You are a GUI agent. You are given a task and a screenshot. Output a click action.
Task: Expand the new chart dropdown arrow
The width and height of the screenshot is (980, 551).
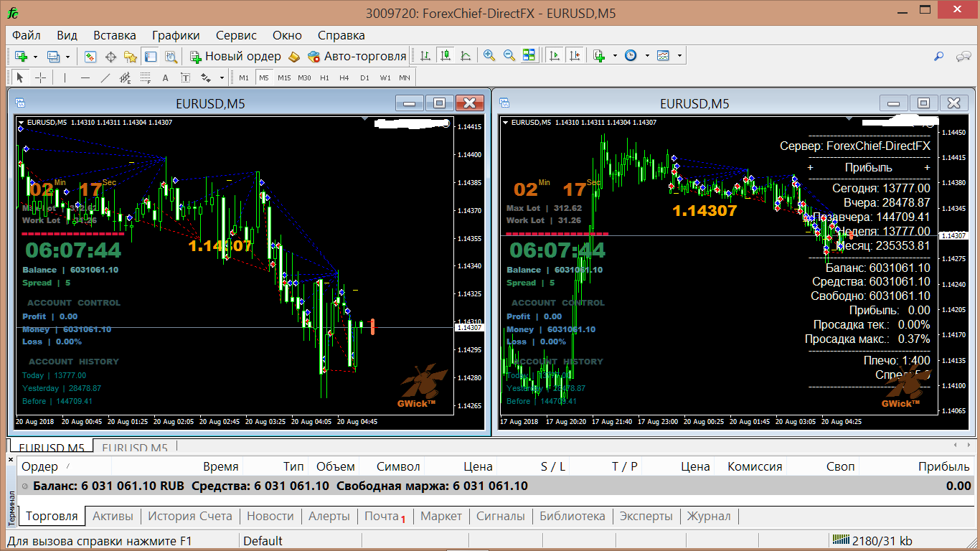pyautogui.click(x=35, y=56)
